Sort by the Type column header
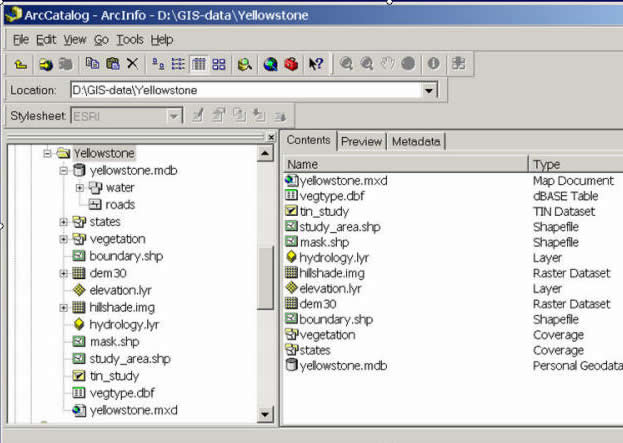 pyautogui.click(x=576, y=164)
